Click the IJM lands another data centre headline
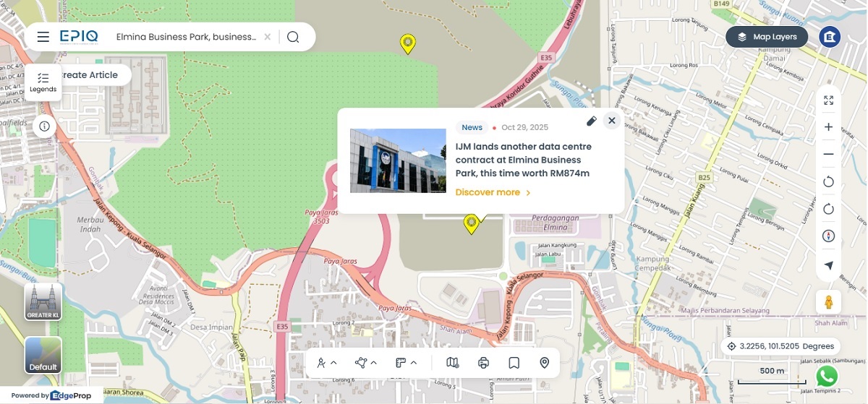Screen dimensions: 868x404 (524, 160)
